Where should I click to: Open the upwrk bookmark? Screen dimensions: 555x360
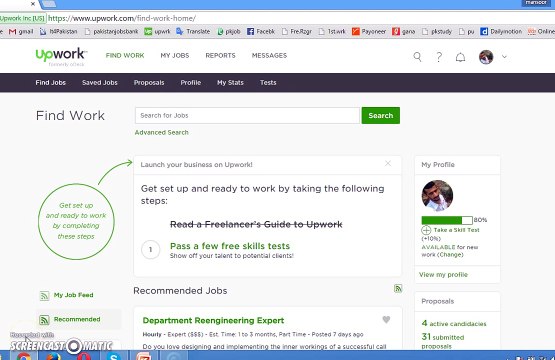[158, 32]
